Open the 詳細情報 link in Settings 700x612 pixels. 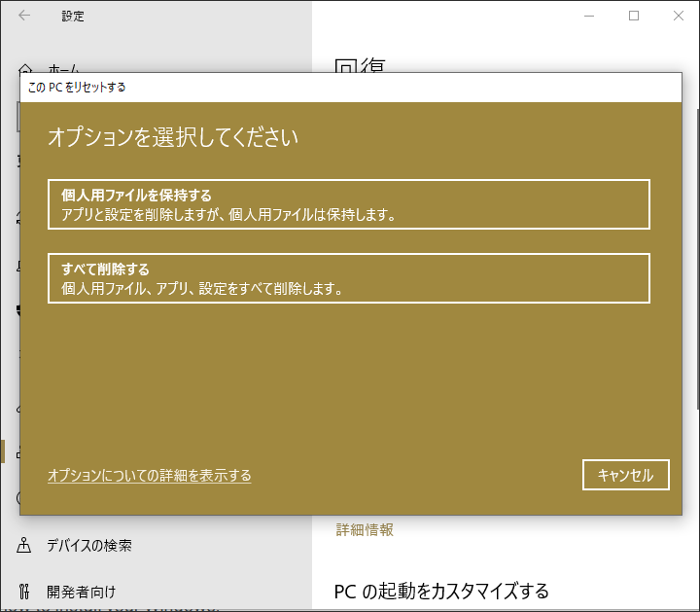(x=365, y=530)
